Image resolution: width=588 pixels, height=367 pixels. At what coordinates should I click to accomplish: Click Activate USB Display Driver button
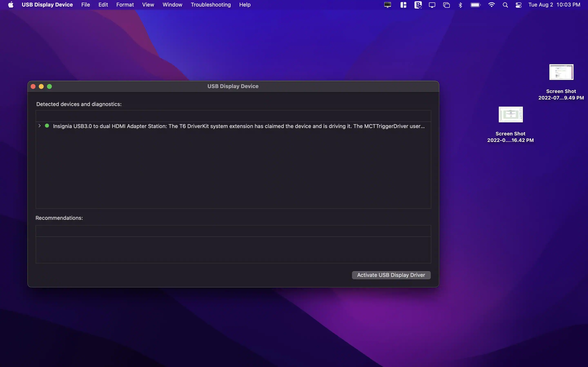(x=391, y=275)
